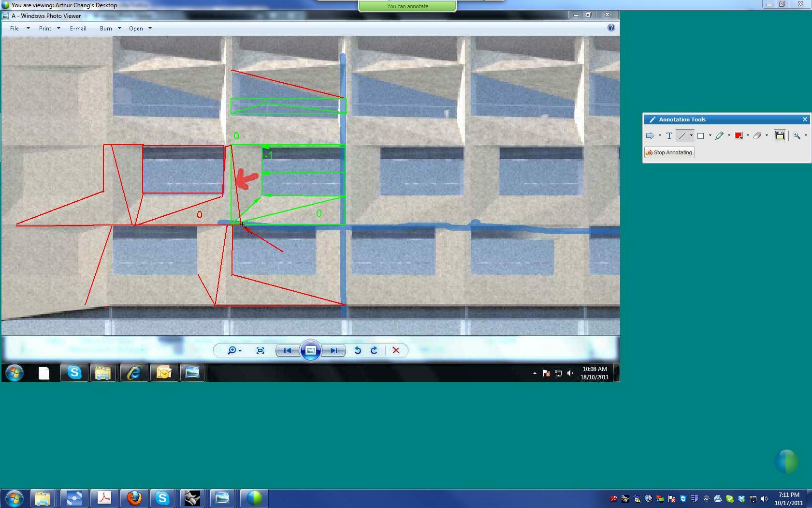Open Skype in the remote taskbar
Image resolution: width=812 pixels, height=508 pixels.
[74, 373]
